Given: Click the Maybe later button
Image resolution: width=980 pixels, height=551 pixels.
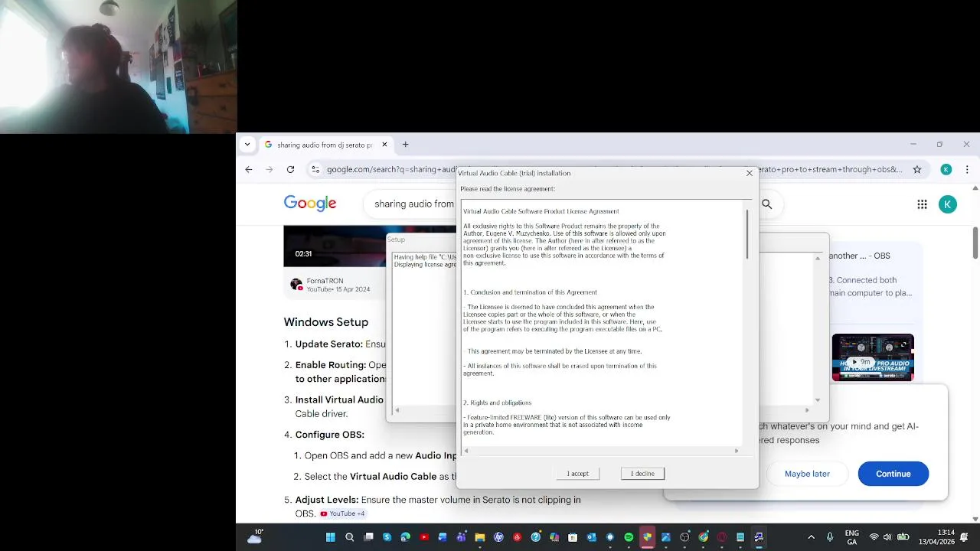Looking at the screenshot, I should 807,474.
